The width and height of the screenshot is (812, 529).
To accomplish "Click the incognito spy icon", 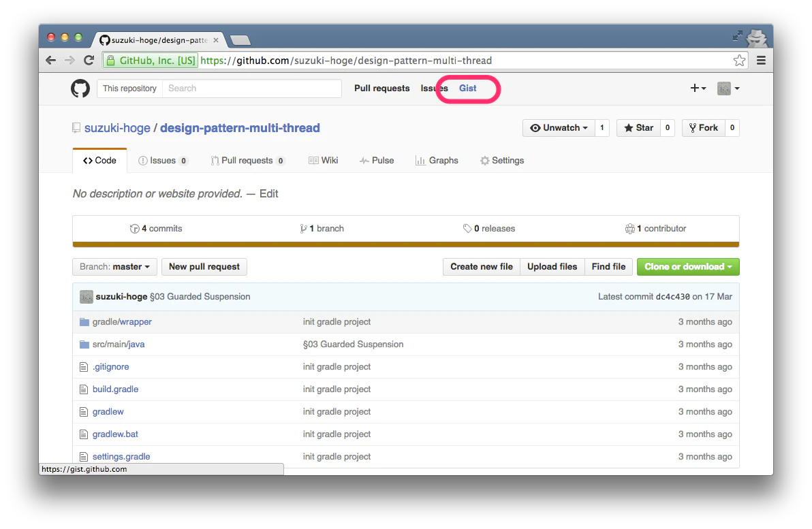I will pos(757,38).
